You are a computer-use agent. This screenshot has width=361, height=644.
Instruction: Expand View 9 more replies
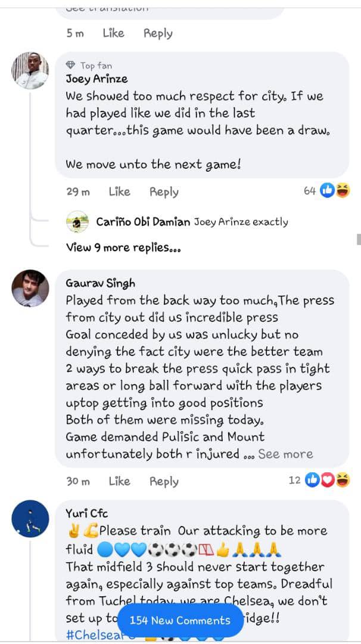tap(123, 247)
